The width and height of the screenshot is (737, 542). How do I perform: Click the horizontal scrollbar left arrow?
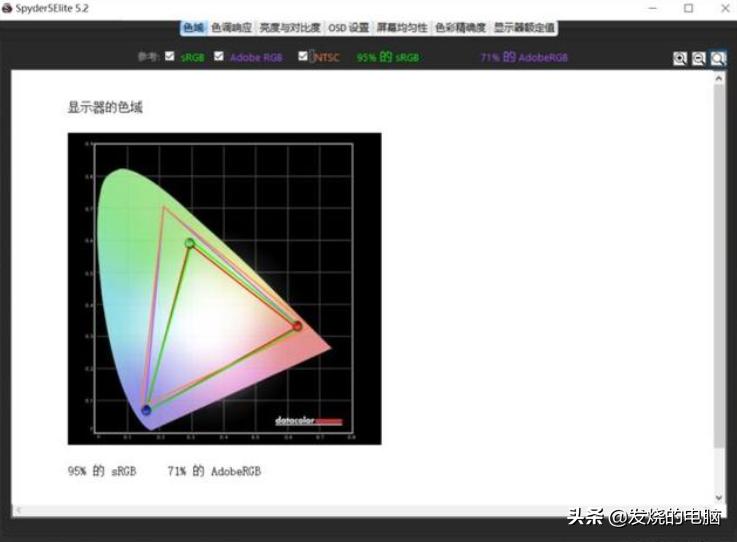pyautogui.click(x=18, y=510)
